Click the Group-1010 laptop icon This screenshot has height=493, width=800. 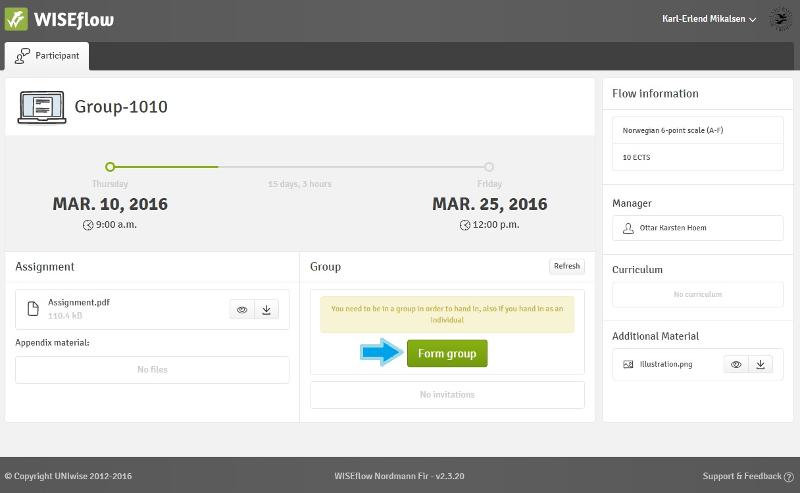[41, 106]
